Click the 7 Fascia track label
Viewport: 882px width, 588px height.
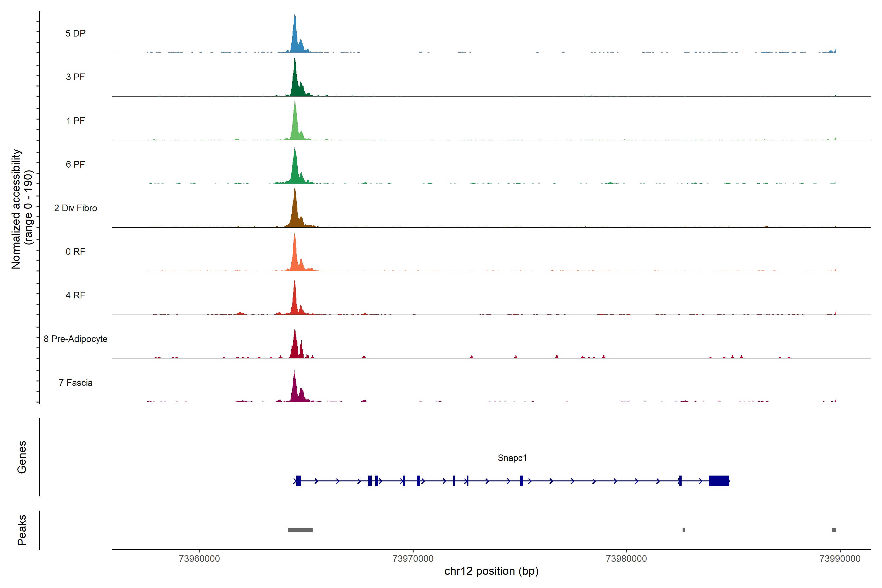(75, 382)
